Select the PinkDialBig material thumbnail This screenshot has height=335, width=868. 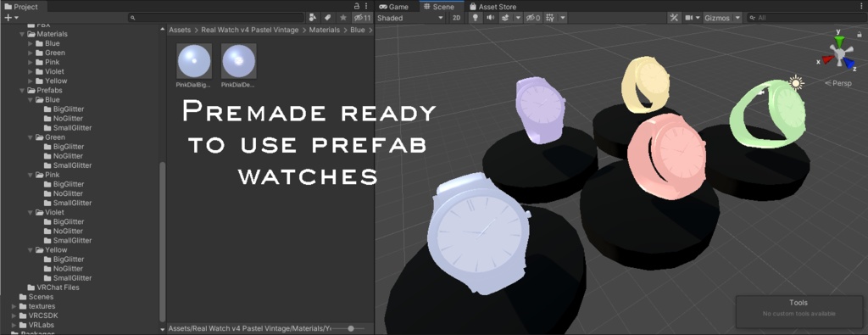[x=194, y=61]
